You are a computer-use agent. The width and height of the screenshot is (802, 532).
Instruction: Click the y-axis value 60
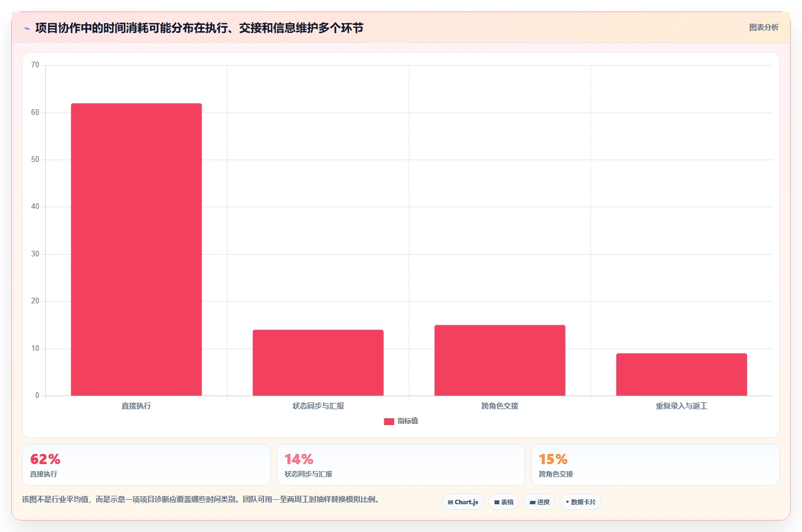(35, 113)
